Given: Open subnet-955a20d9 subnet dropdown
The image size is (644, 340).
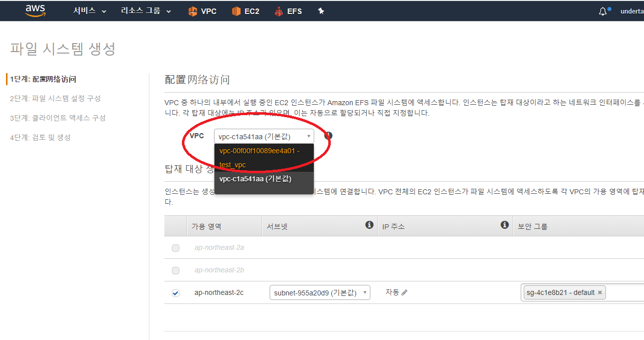Looking at the screenshot, I should click(320, 292).
